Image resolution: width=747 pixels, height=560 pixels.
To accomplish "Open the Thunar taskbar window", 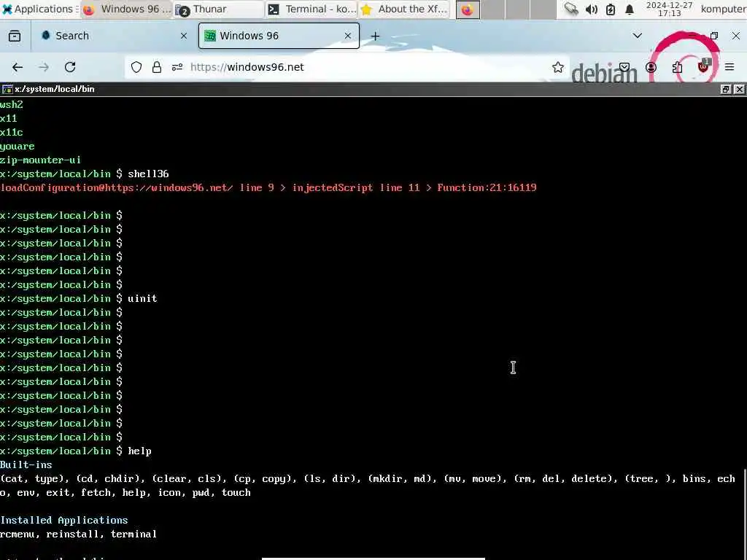I will pyautogui.click(x=218, y=9).
